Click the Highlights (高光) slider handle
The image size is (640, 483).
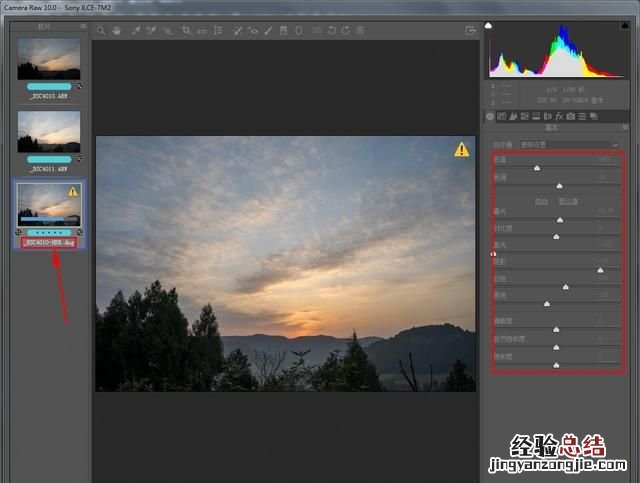(493, 254)
